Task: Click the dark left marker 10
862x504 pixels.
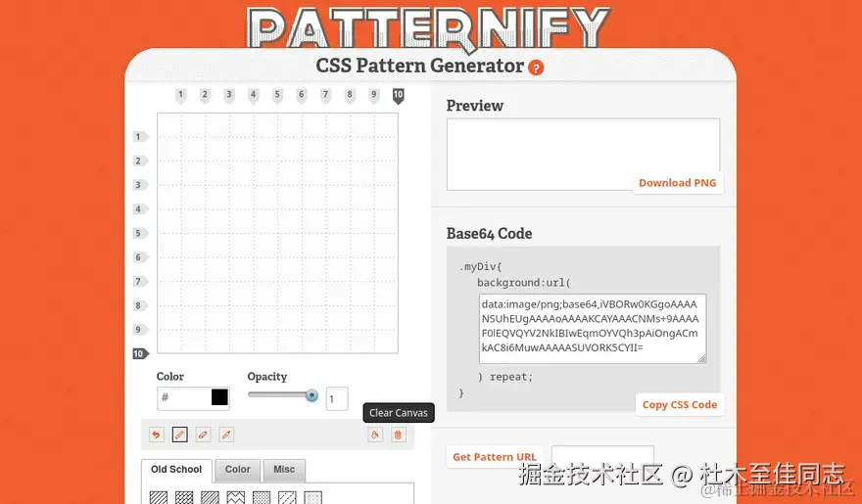Action: click(140, 354)
